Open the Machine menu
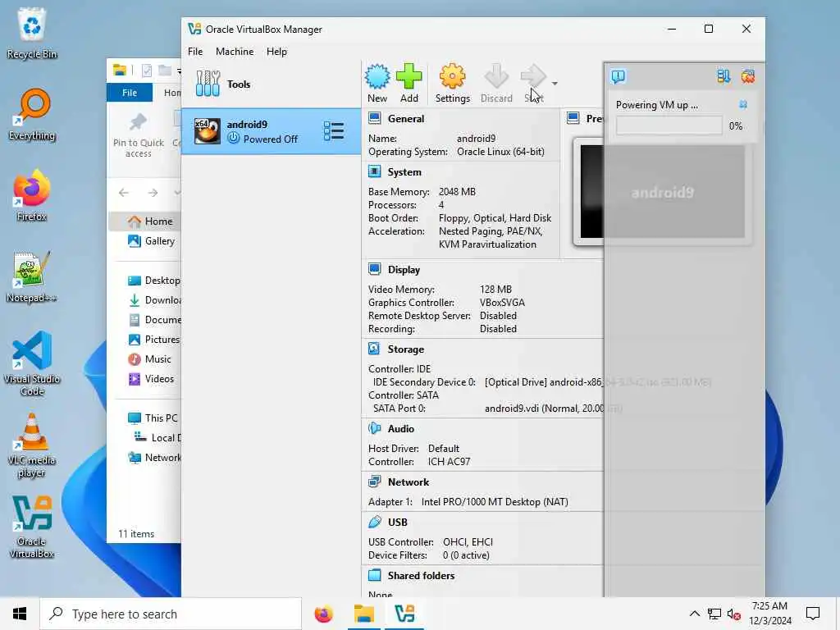 point(235,52)
